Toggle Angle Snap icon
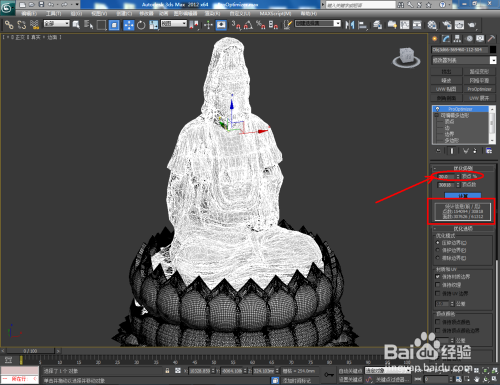This screenshot has width=500, height=385. (x=248, y=25)
